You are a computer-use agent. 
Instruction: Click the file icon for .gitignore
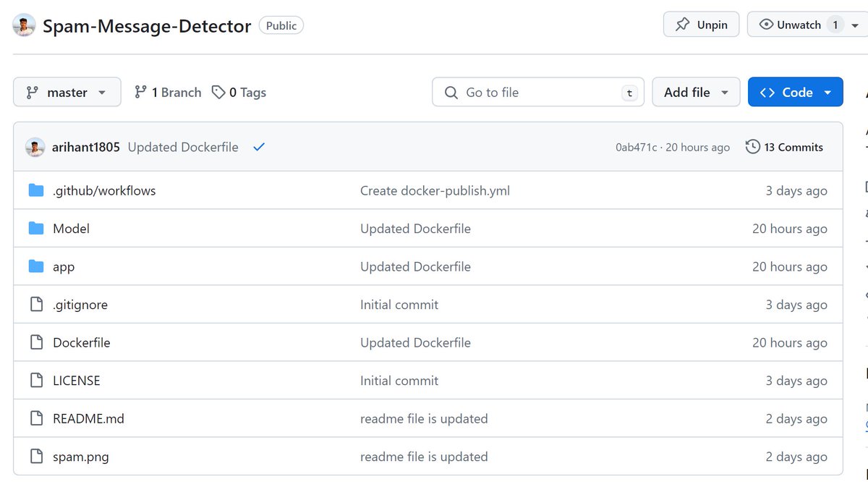[x=36, y=305]
